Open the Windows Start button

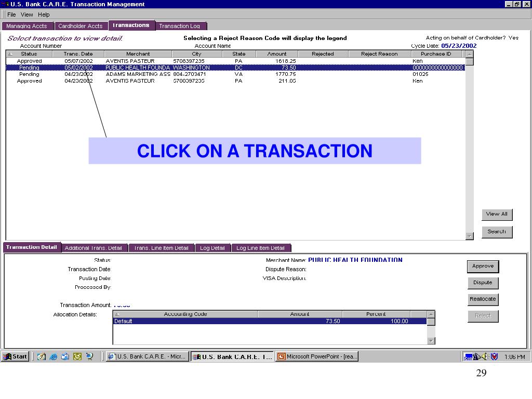click(15, 356)
